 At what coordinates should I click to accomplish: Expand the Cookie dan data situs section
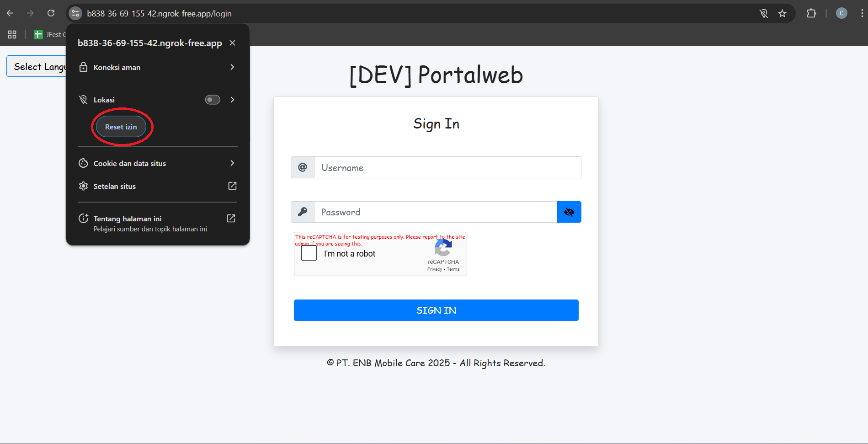[x=158, y=163]
